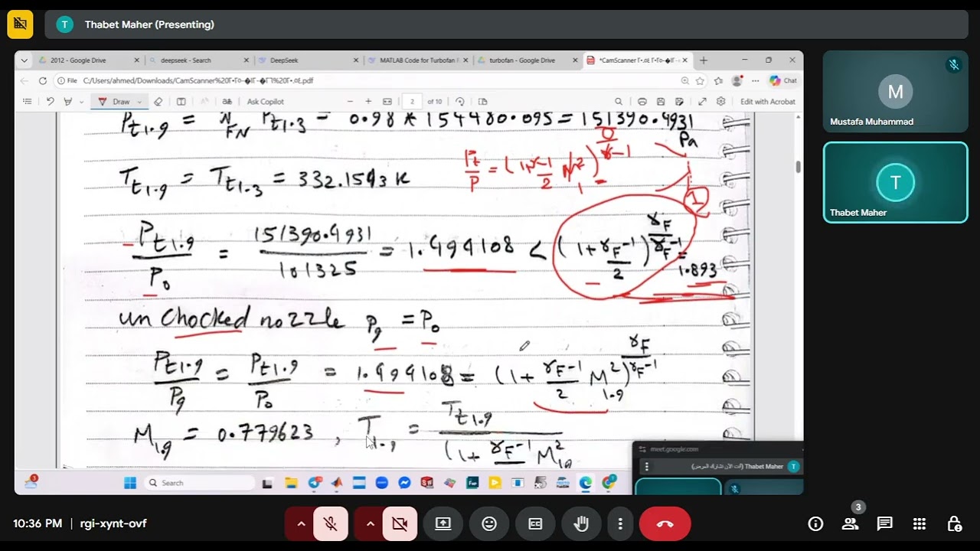This screenshot has height=551, width=980.
Task: Expand highlight tool options arrow
Action: point(81,102)
